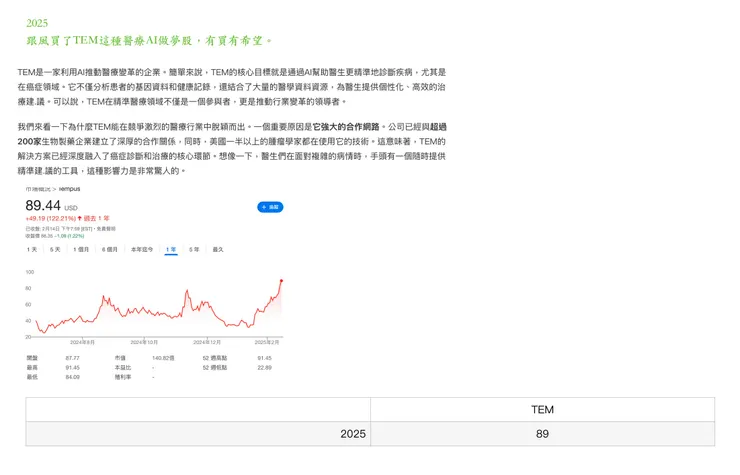Select the 5 天 range tab

55,249
